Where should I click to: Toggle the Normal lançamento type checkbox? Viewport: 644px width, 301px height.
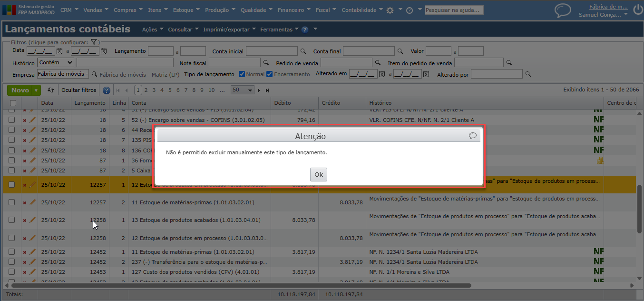[x=242, y=74]
